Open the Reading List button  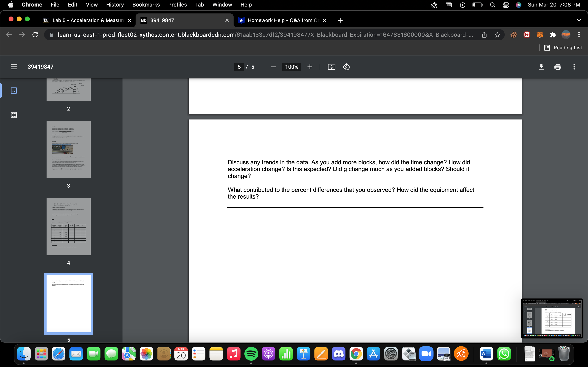pyautogui.click(x=563, y=48)
